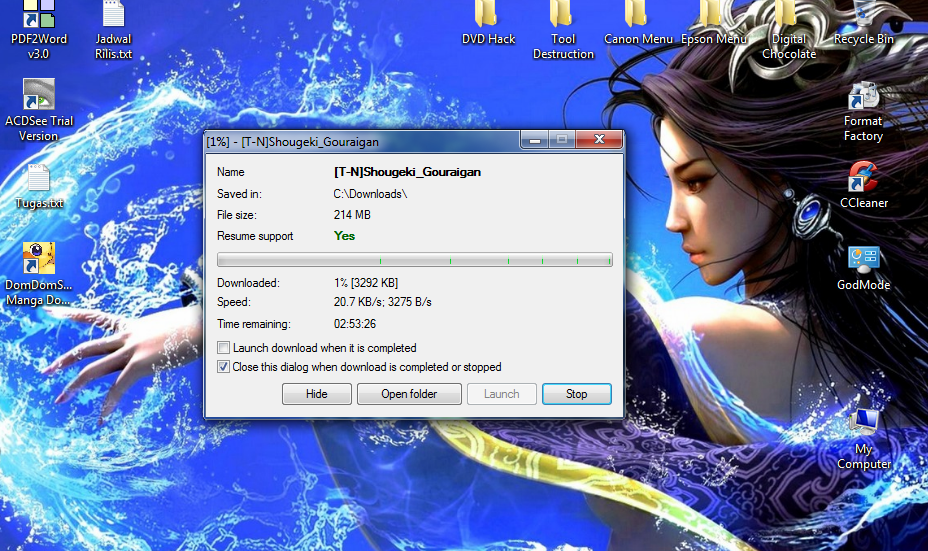
Task: Click the 02:53:26 time remaining value
Action: pyautogui.click(x=355, y=324)
